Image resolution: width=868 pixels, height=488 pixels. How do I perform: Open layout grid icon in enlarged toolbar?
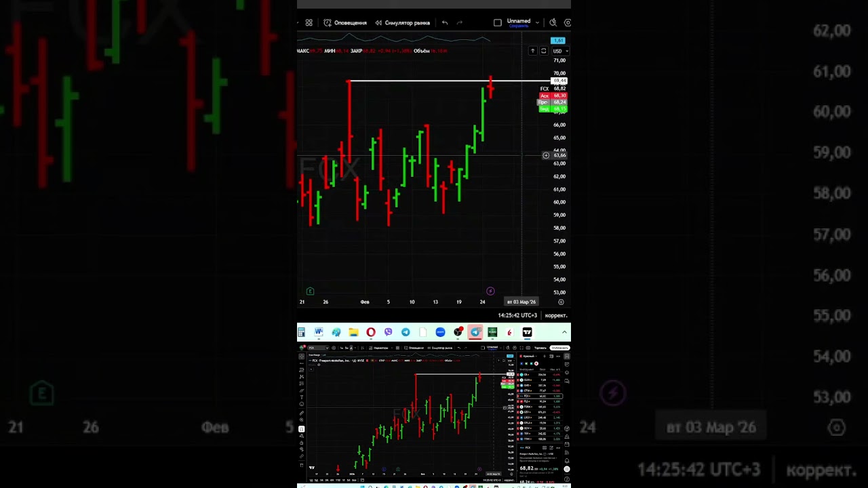click(x=309, y=22)
